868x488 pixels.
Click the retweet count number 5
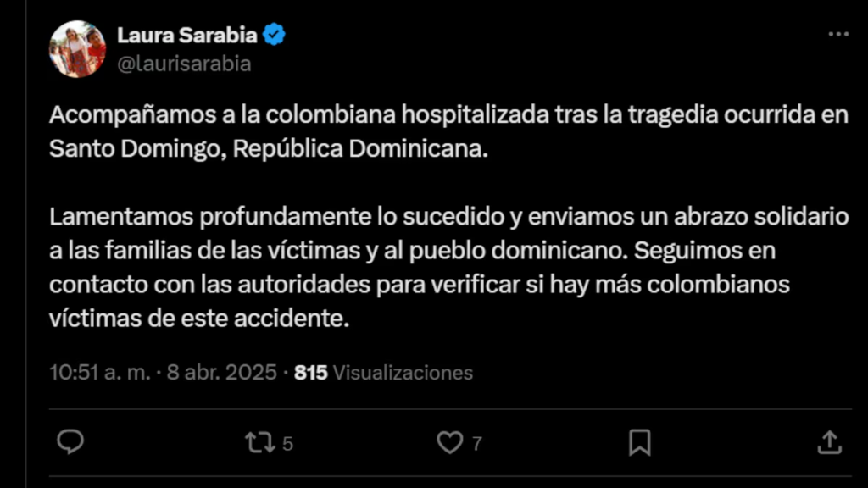tap(287, 443)
